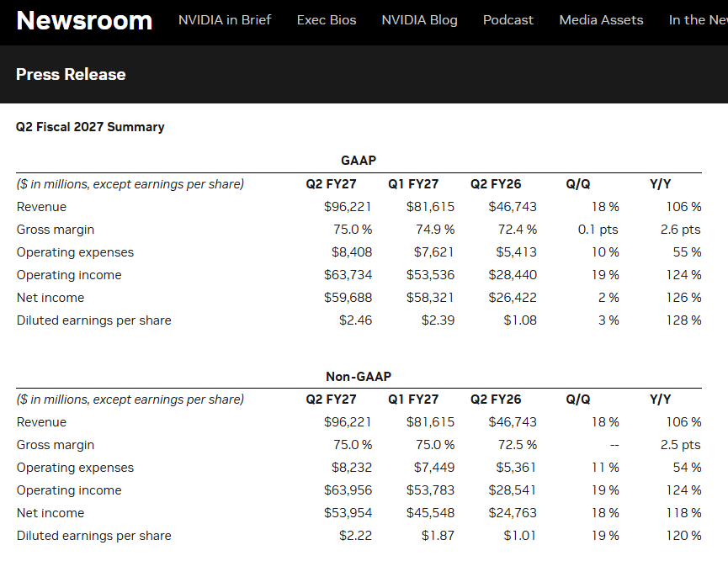The width and height of the screenshot is (728, 561).
Task: Select GAAP diluted EPS $2.39
Action: pyautogui.click(x=438, y=320)
